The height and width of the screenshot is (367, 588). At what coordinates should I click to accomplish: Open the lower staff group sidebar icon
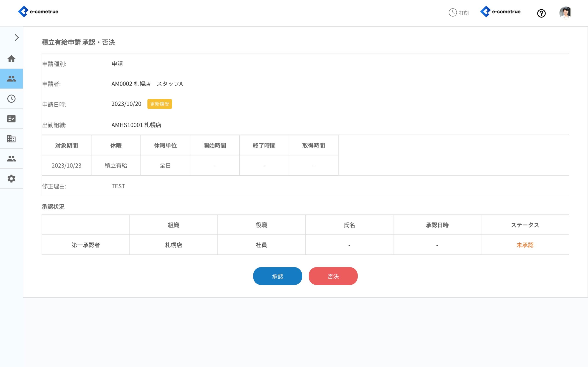coord(11,158)
